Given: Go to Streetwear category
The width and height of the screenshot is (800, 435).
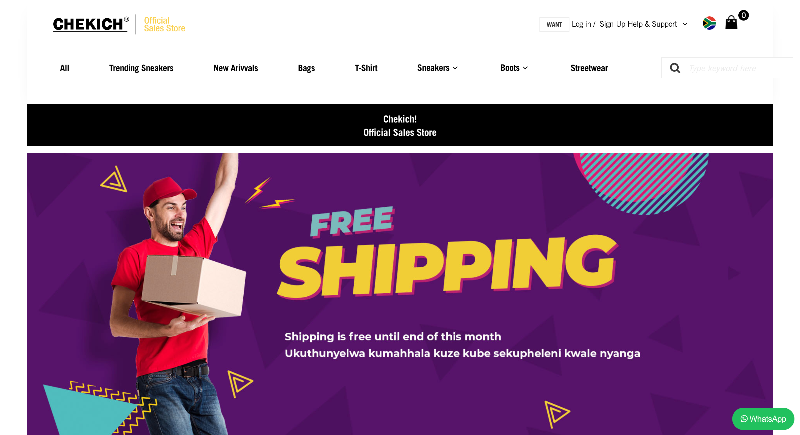Looking at the screenshot, I should (589, 68).
